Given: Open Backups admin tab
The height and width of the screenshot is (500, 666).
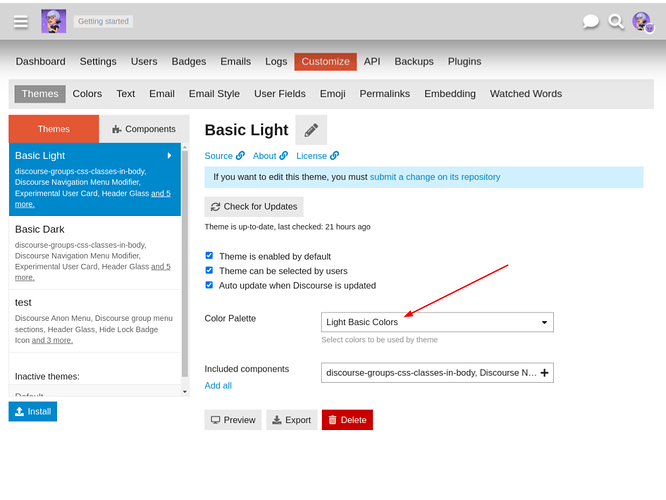Looking at the screenshot, I should coord(414,62).
